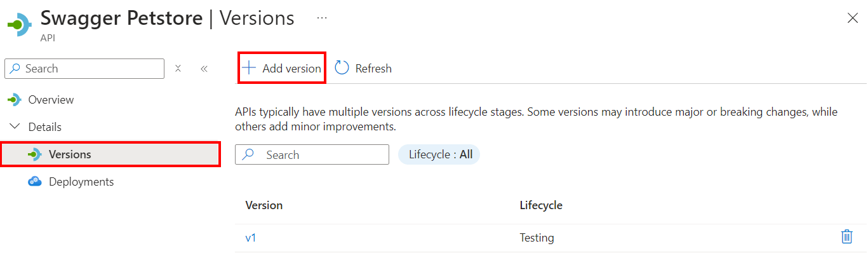Collapse the sidebar with double chevron

(x=204, y=69)
